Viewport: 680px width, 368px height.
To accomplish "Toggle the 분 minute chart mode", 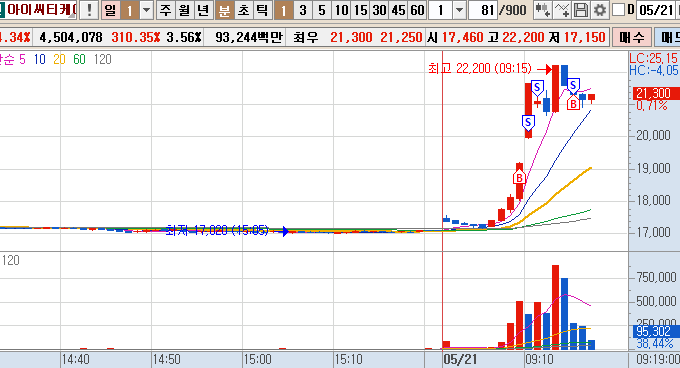I will coord(224,10).
